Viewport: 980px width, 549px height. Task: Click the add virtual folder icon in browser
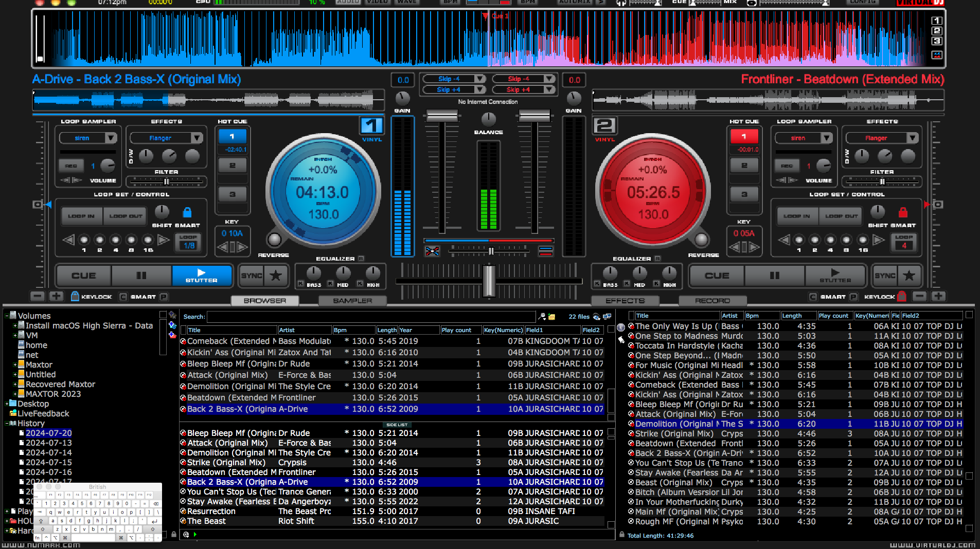pyautogui.click(x=172, y=315)
